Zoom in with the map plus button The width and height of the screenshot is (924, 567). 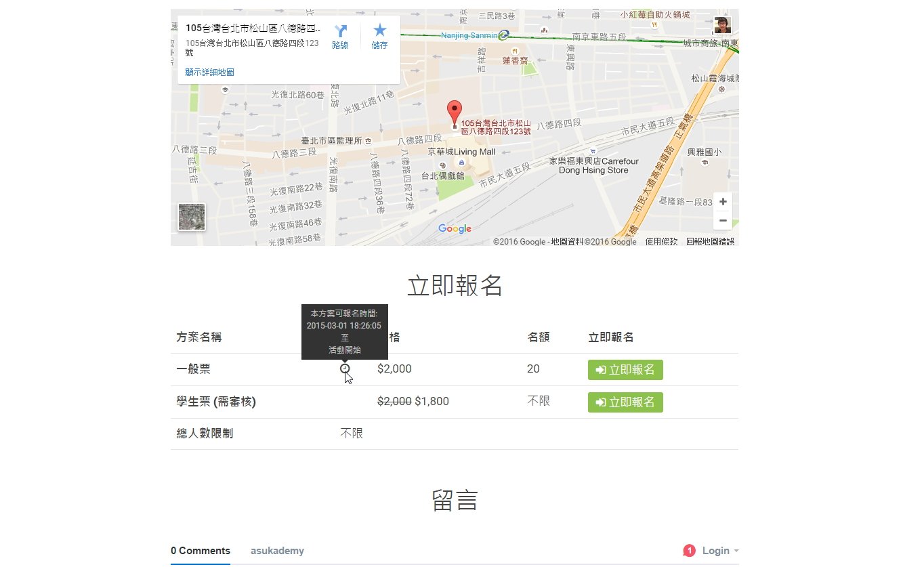(723, 202)
